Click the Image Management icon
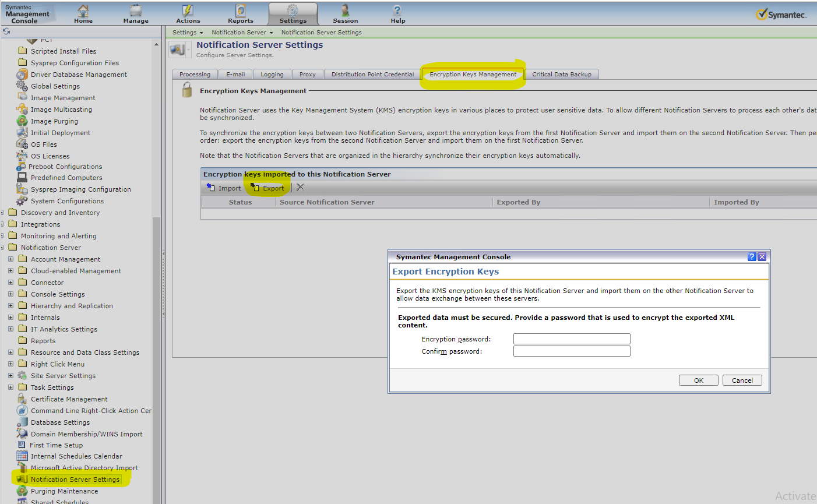 [22, 97]
